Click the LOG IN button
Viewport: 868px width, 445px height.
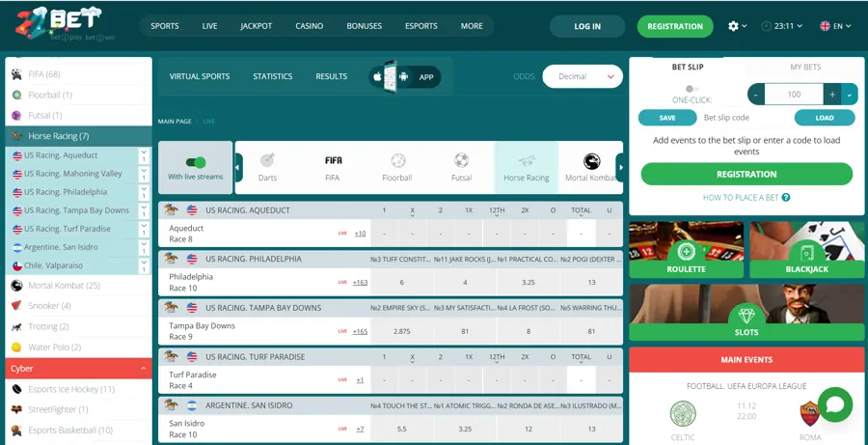(x=587, y=26)
